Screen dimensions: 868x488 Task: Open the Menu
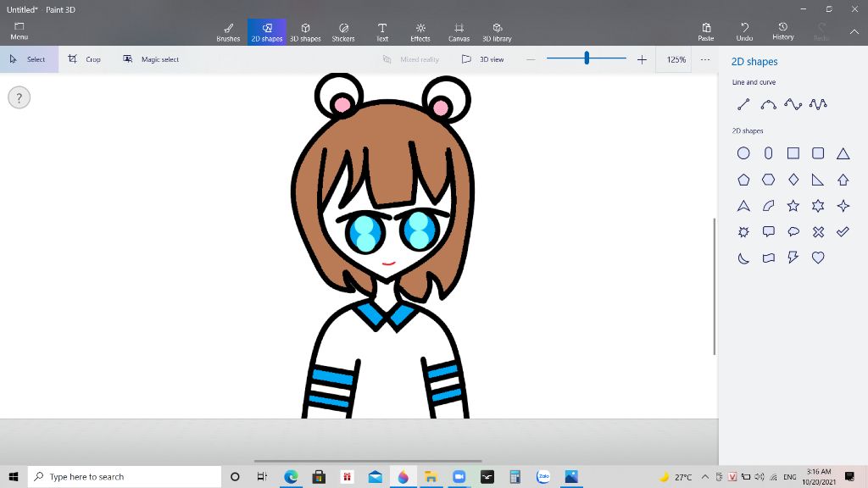[19, 31]
